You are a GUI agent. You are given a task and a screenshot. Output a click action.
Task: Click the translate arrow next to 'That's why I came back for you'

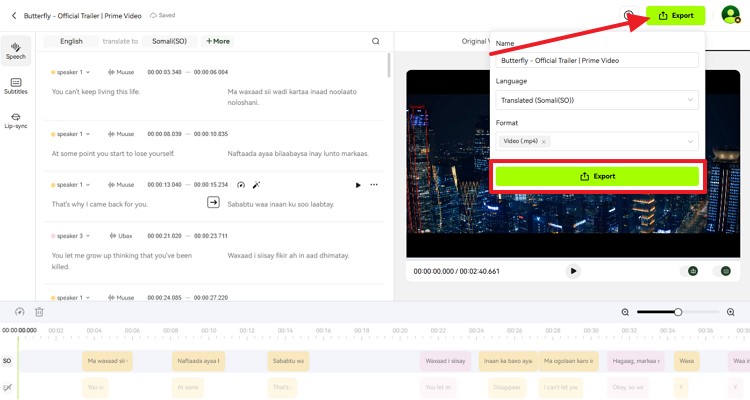pos(213,202)
